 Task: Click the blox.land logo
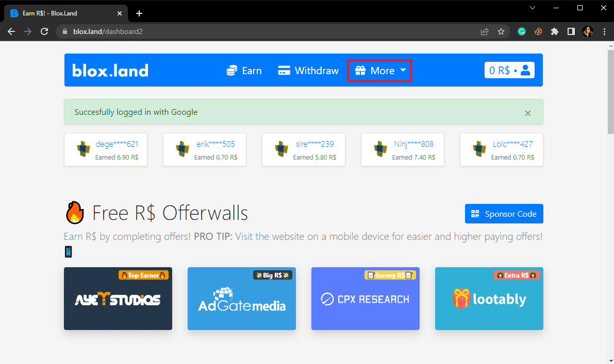click(x=109, y=70)
